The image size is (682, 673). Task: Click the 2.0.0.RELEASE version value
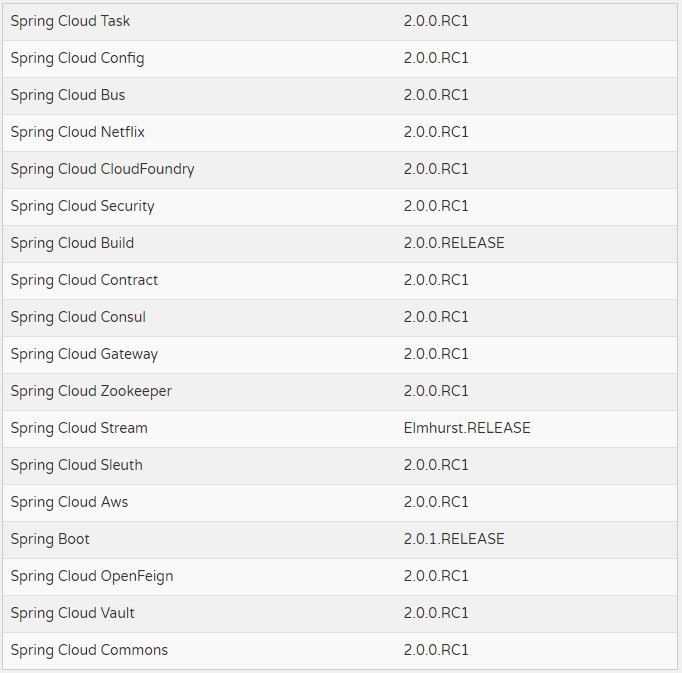point(454,243)
